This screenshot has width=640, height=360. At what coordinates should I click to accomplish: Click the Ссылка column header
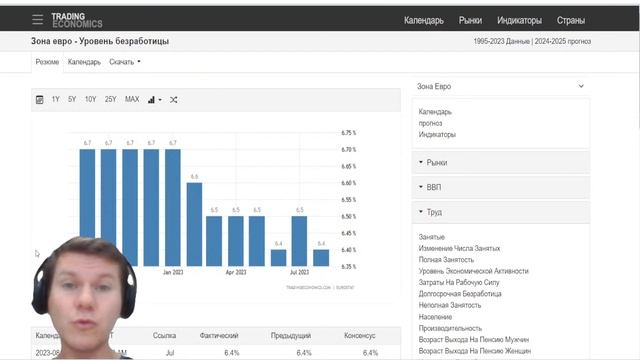click(164, 336)
